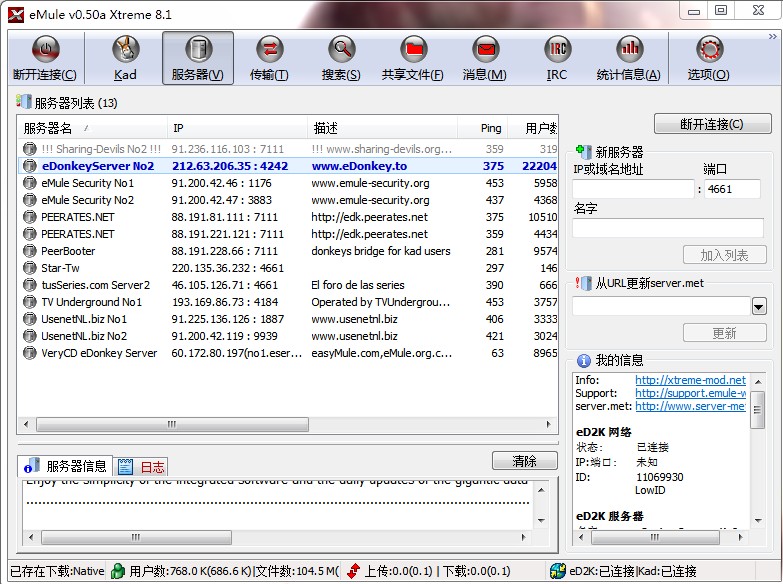
Task: Click the Update (更新) button
Action: pyautogui.click(x=725, y=333)
